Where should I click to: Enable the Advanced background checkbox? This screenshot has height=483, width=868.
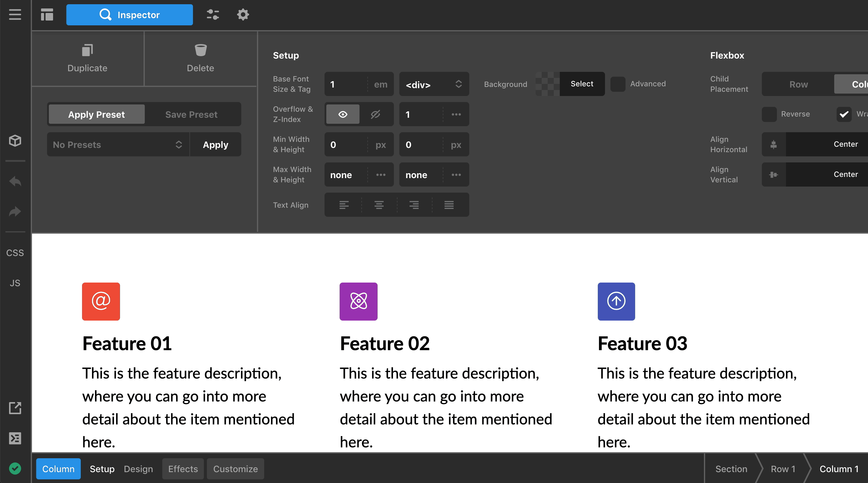618,84
